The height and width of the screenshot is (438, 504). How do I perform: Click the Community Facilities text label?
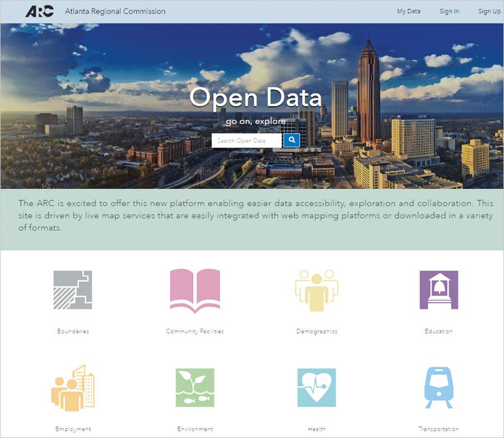click(x=194, y=331)
